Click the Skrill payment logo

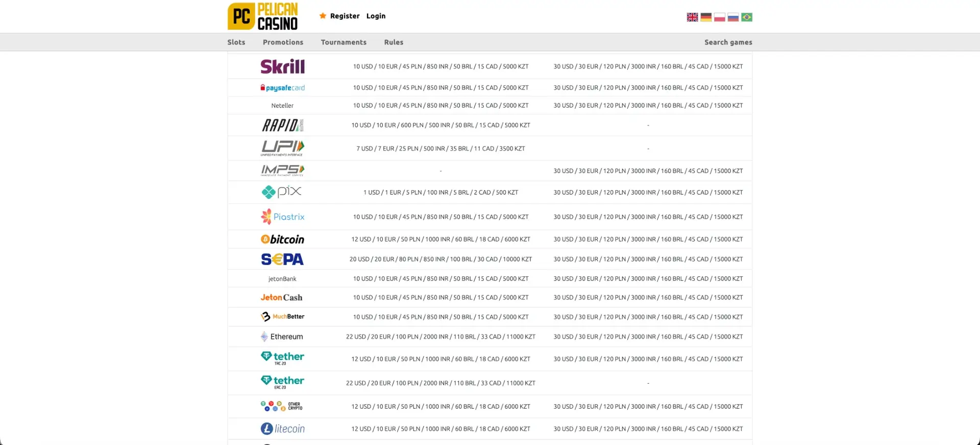(x=282, y=66)
